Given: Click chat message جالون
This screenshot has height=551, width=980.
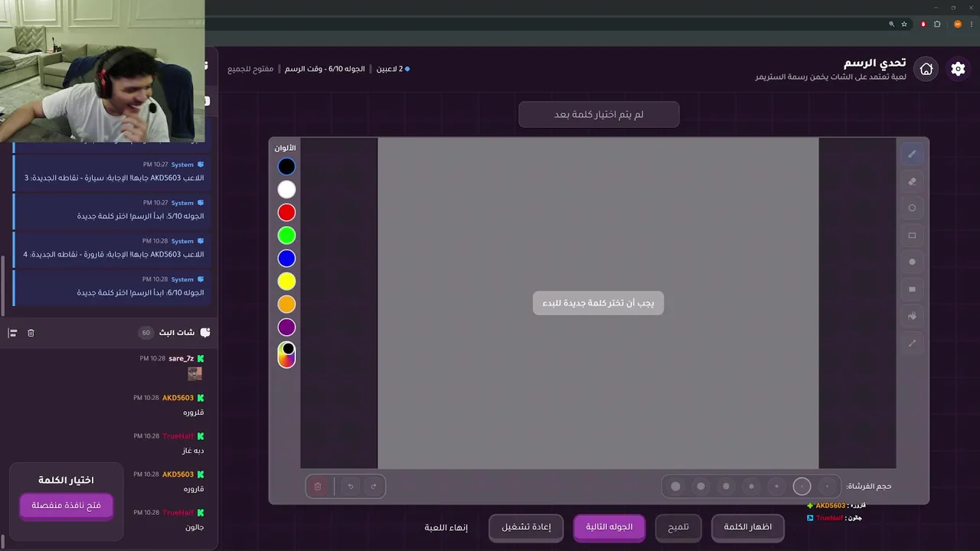Looking at the screenshot, I should coord(194,527).
